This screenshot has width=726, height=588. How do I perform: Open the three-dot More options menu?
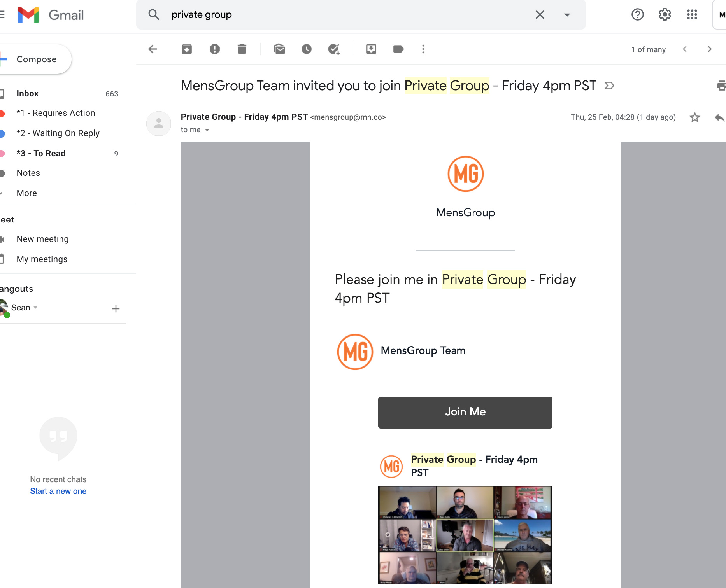pos(423,49)
